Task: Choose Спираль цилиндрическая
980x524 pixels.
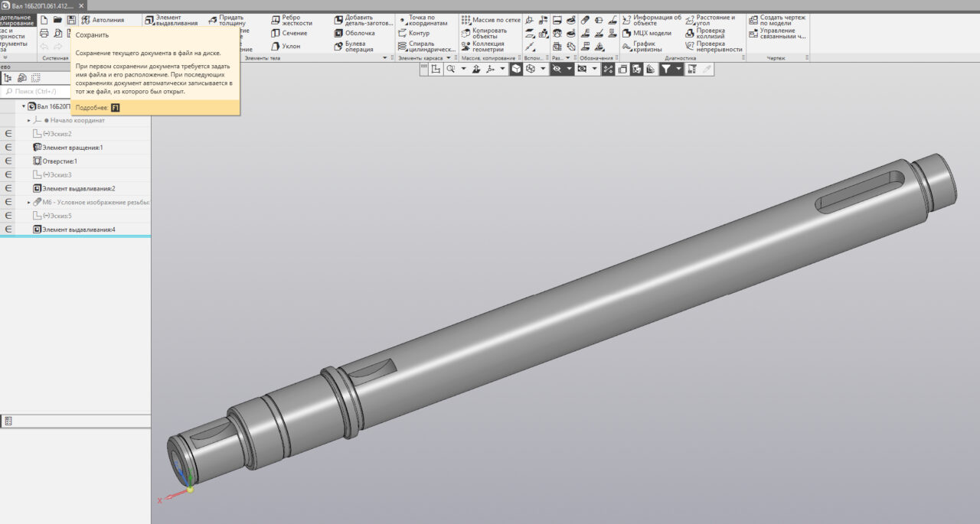Action: coord(427,46)
